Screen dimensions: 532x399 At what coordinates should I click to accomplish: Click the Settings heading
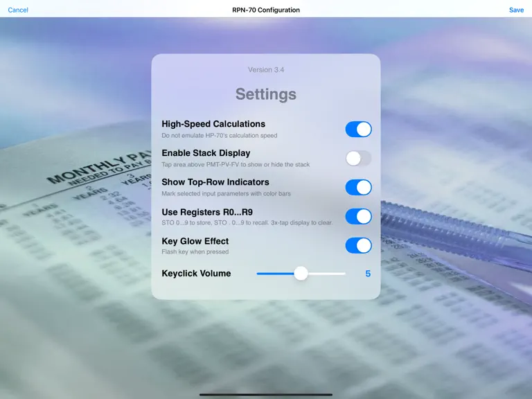266,94
